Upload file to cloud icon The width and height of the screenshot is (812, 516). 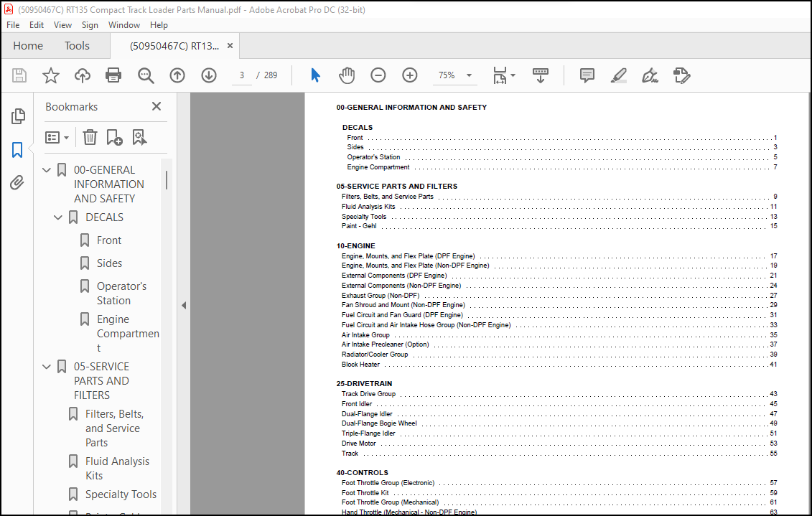(x=83, y=75)
